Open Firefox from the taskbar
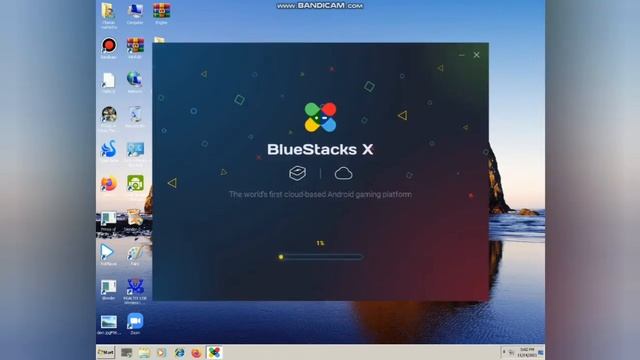The width and height of the screenshot is (640, 360). point(196,353)
